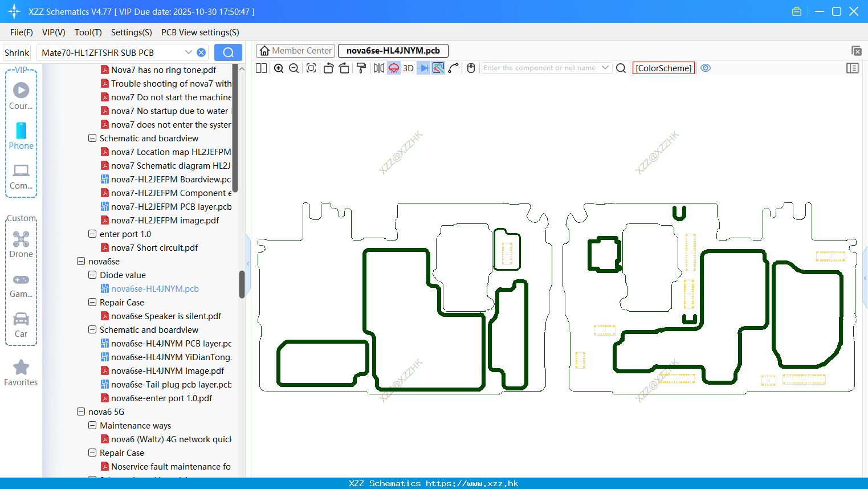
Task: Collapse left panel with splitter arrow
Action: pos(248,263)
